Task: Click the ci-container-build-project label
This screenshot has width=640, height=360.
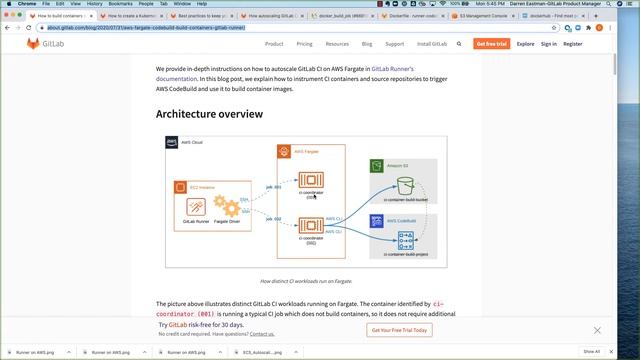Action: click(406, 254)
